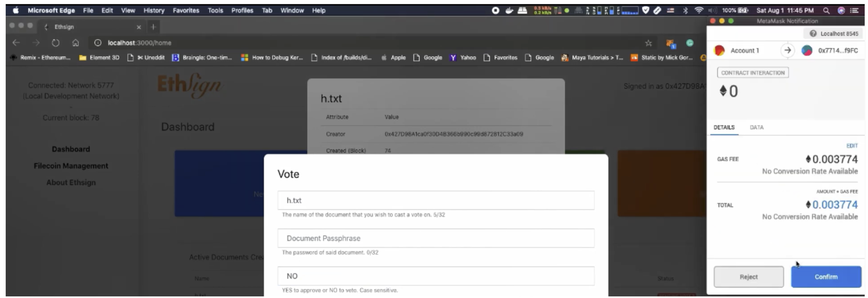The width and height of the screenshot is (868, 298).
Task: Open the MetaMask Account 1 avatar icon
Action: point(719,51)
